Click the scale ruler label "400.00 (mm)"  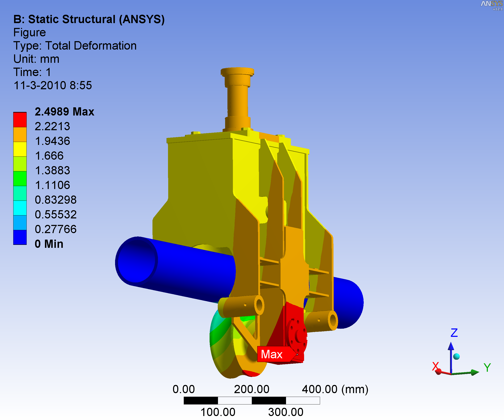click(335, 389)
